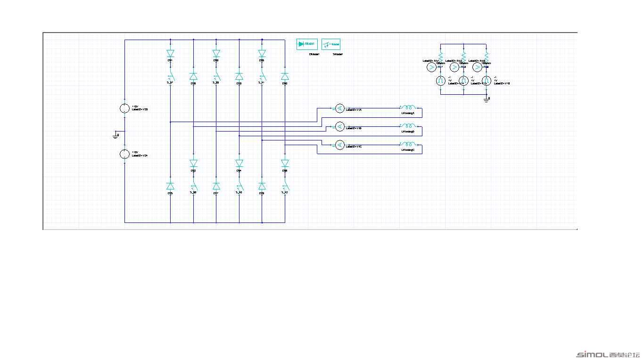
Task: Select the diode above the leftmost upper switch
Action: pos(170,53)
